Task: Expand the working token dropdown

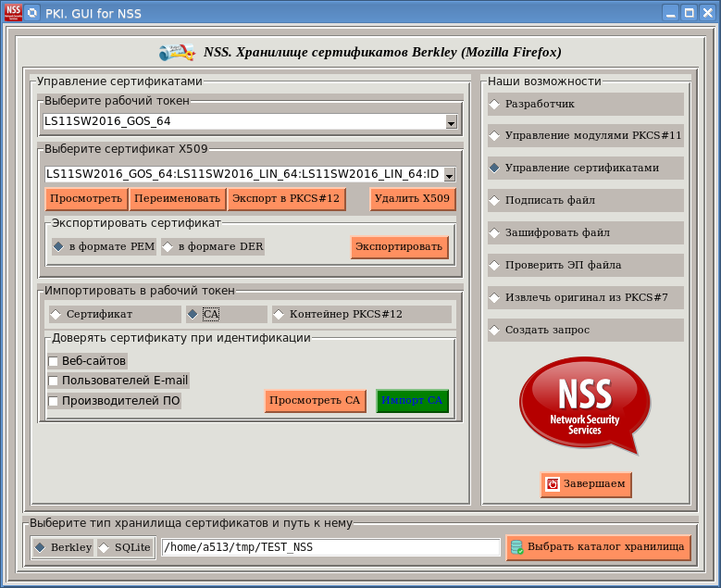Action: point(451,121)
